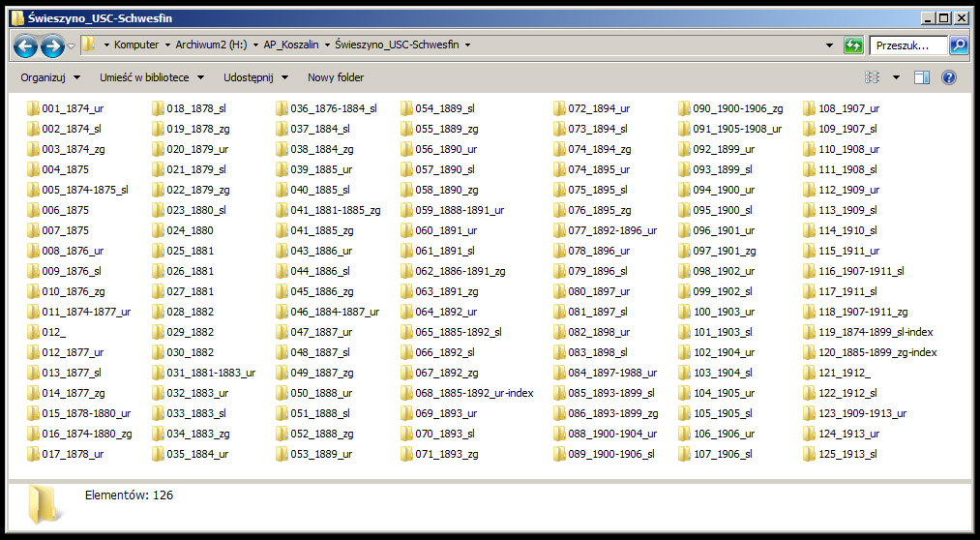Viewport: 980px width, 540px height.
Task: Go to Archiwum2 (H:) in the breadcrumb
Action: (208, 45)
